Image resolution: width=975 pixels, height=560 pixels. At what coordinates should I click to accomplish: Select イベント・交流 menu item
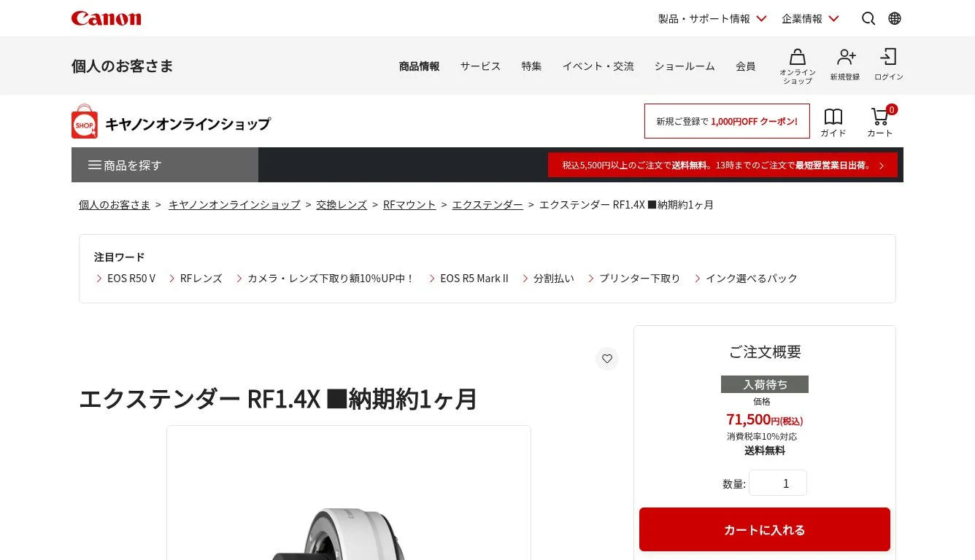598,66
